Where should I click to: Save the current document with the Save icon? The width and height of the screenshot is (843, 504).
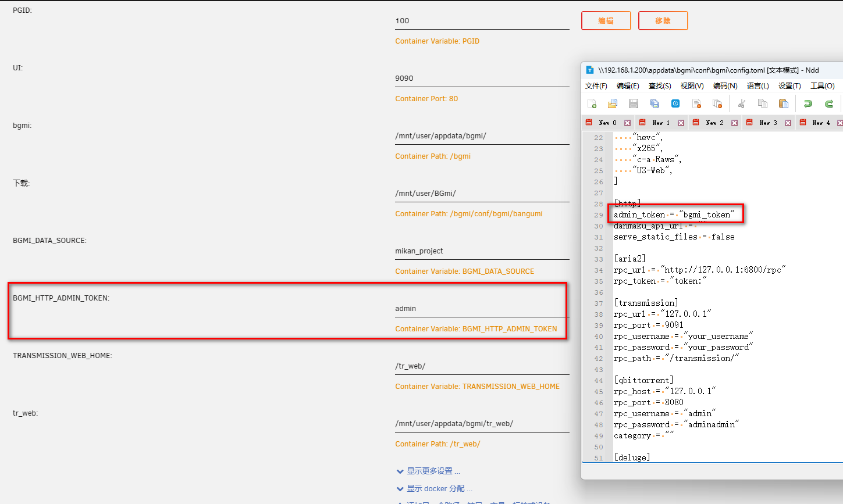(x=634, y=103)
